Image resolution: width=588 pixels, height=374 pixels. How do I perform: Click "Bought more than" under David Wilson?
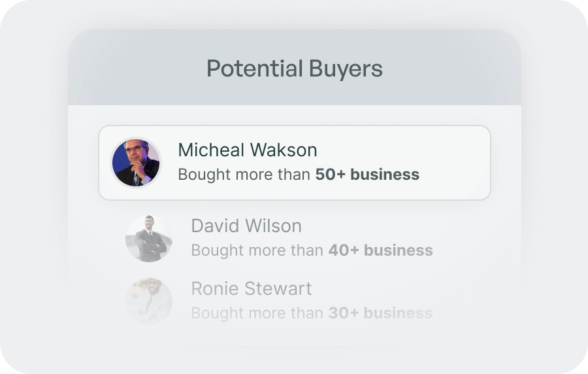[x=257, y=250]
